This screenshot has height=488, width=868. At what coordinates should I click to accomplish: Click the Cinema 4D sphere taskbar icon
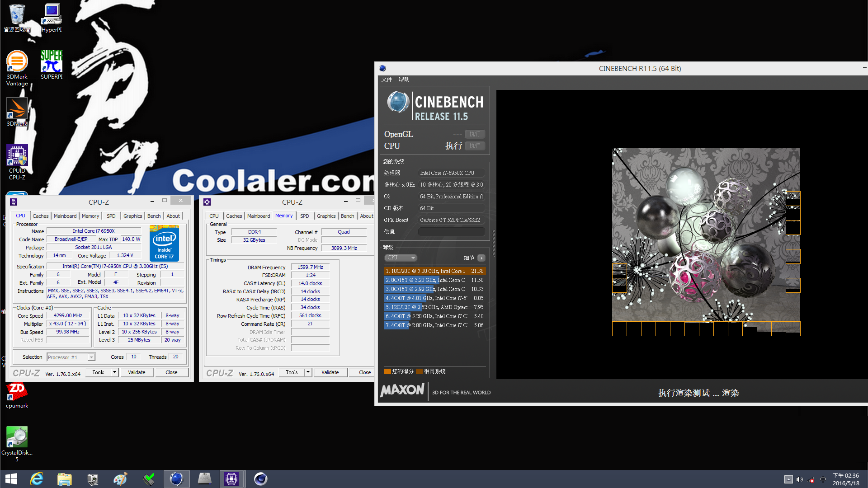tap(260, 479)
